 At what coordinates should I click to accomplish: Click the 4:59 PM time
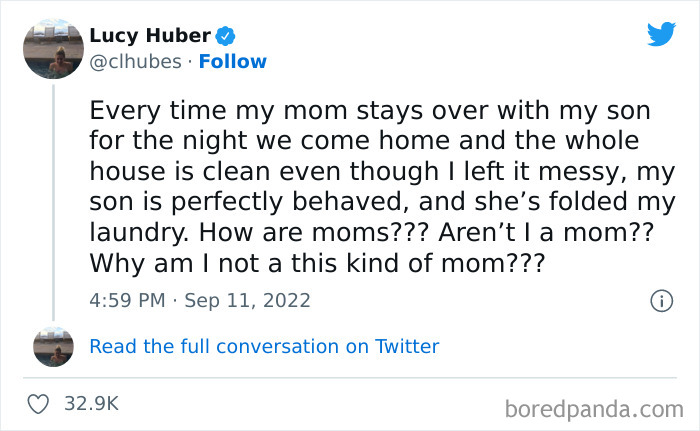pos(125,300)
